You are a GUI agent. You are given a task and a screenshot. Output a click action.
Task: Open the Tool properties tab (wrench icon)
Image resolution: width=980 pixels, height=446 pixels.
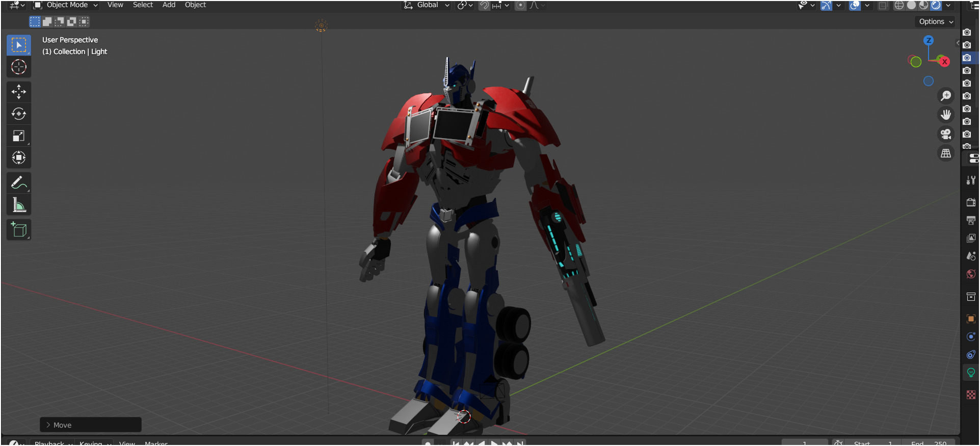tap(971, 180)
